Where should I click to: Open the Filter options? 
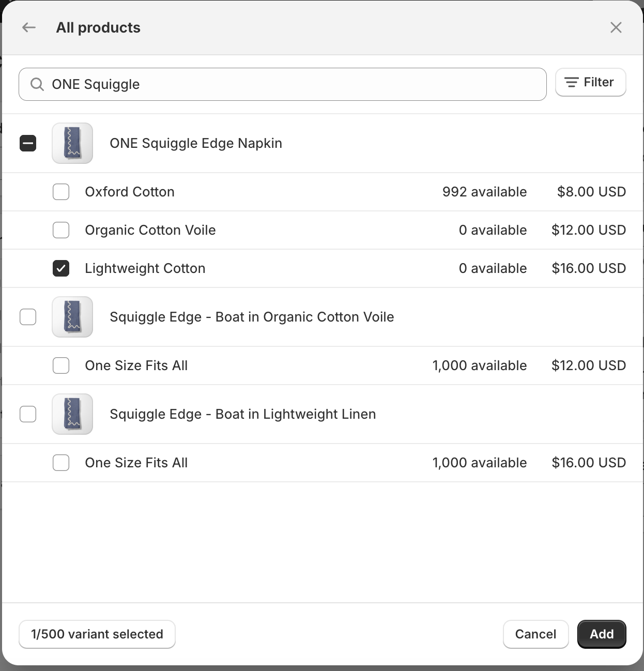(590, 82)
